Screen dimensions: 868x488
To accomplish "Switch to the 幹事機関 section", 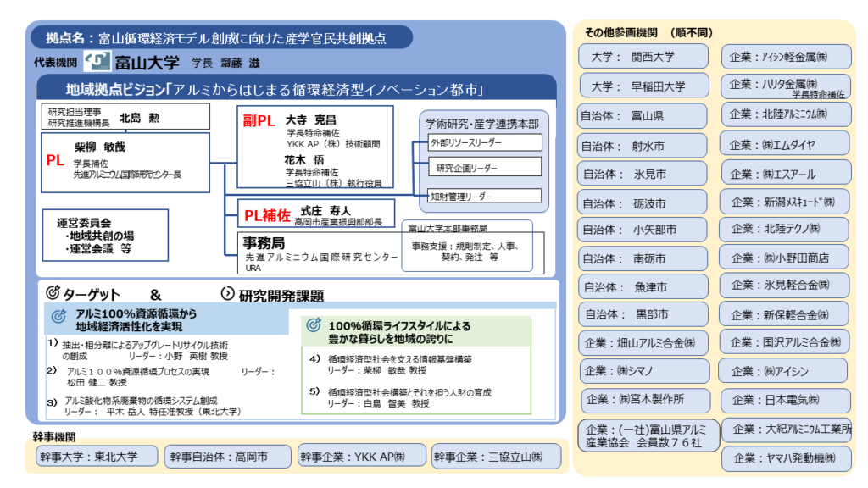I will (x=53, y=435).
